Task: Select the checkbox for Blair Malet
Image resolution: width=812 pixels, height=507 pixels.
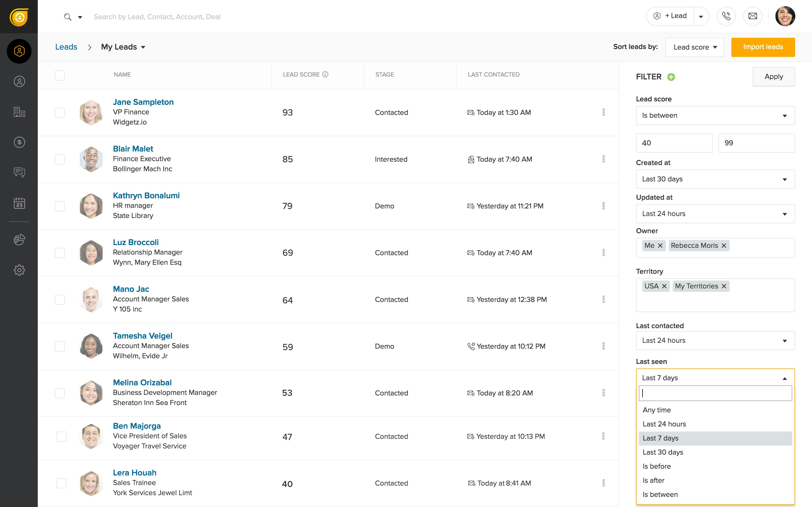Action: (60, 159)
